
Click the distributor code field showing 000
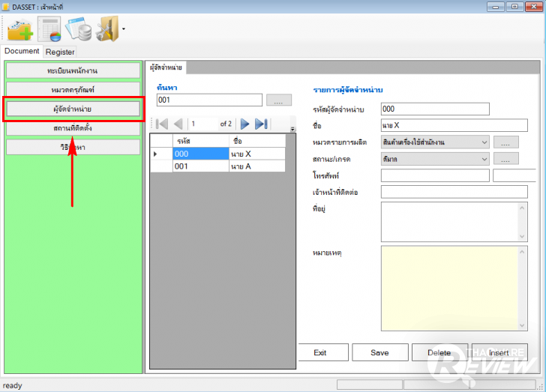pos(435,109)
